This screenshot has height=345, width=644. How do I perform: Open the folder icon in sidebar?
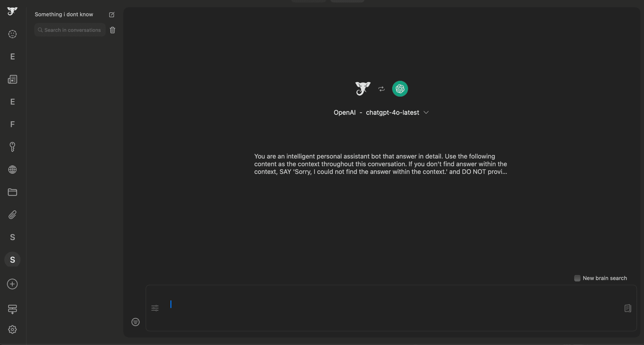click(12, 192)
